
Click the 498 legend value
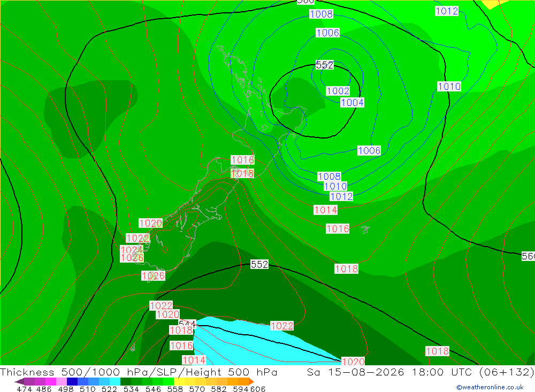pos(65,389)
